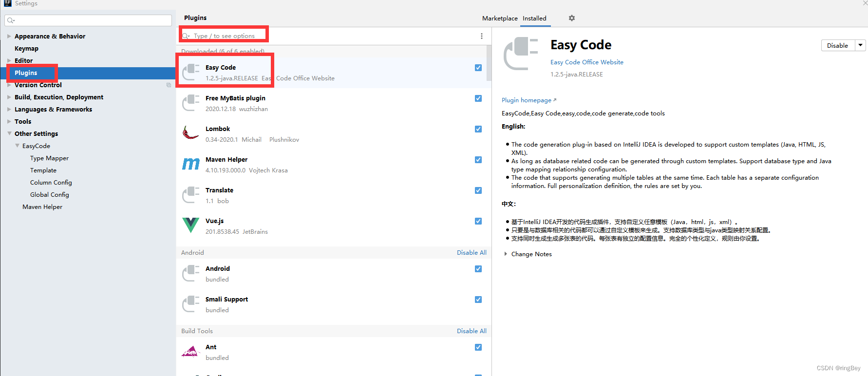The height and width of the screenshot is (376, 868).
Task: Open Column Config settings
Action: click(x=51, y=182)
